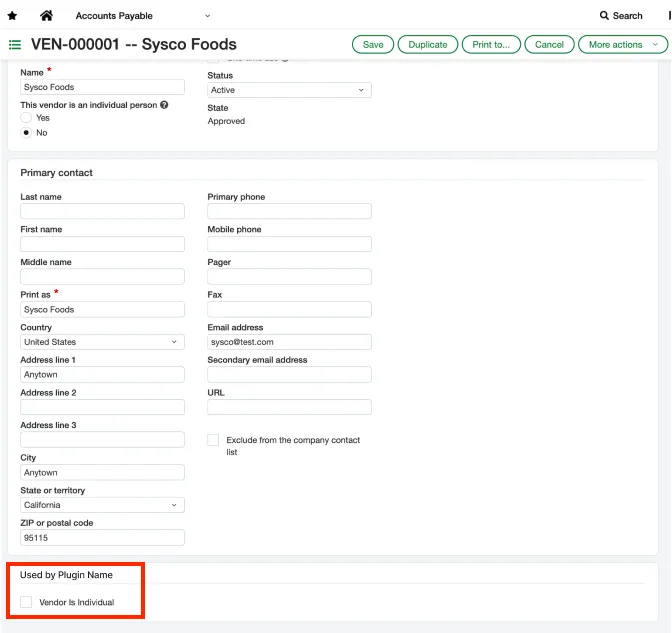Click the Address line 1 field
The width and height of the screenshot is (672, 633).
click(102, 375)
